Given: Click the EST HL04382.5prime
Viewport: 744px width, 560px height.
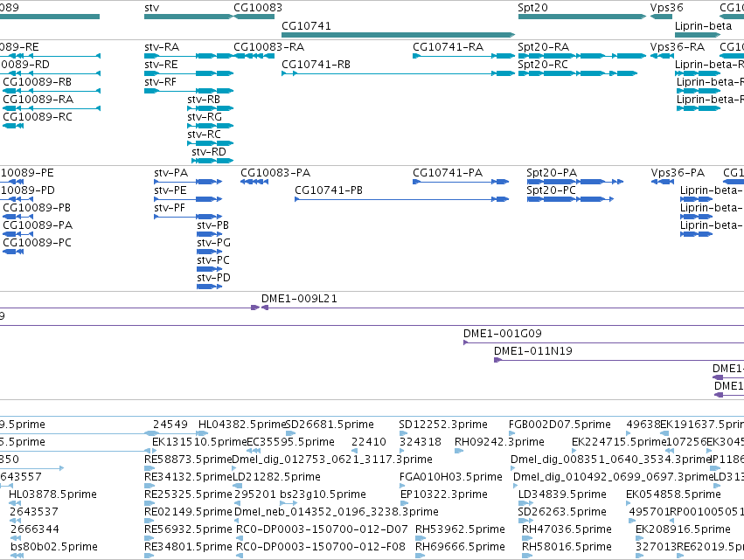Looking at the screenshot, I should 242,425.
